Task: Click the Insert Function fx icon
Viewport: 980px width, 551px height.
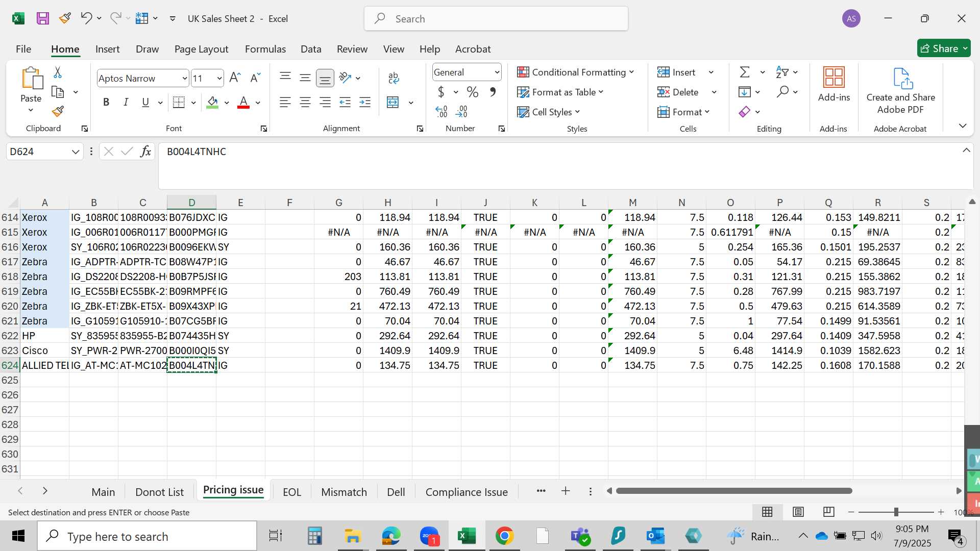Action: click(145, 152)
